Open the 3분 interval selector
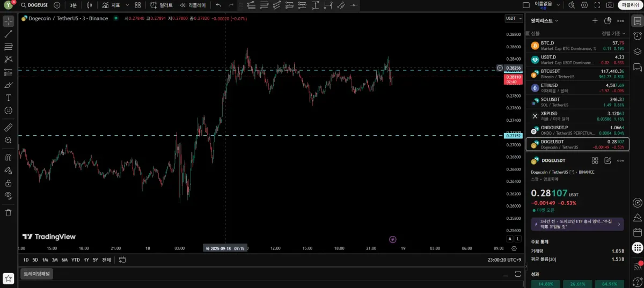The image size is (644, 288). 73,5
